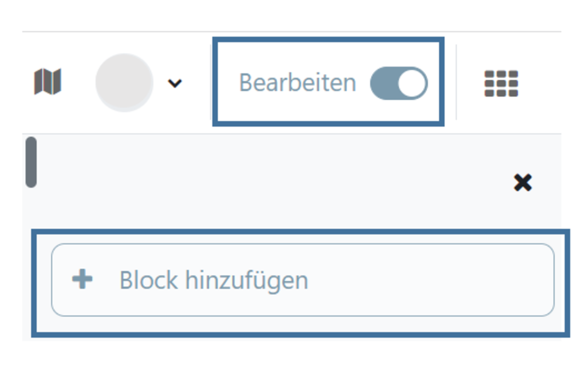This screenshot has width=588, height=371.
Task: Open dropdown arrow next to avatar
Action: (174, 84)
